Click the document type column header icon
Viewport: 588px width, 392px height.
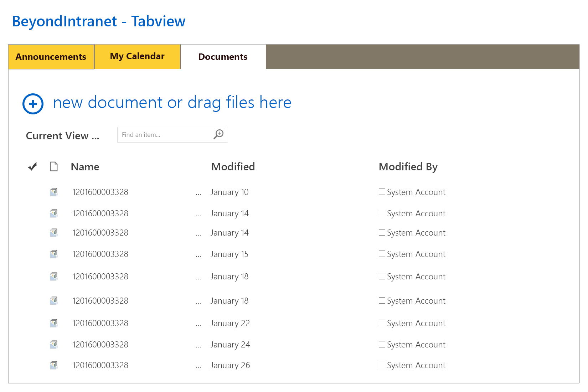click(x=54, y=166)
